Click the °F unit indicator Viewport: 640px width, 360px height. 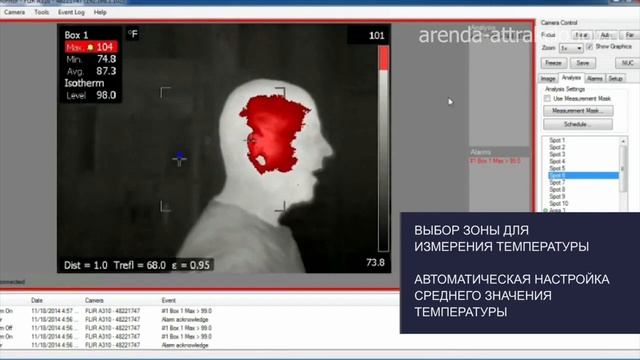[x=133, y=34]
